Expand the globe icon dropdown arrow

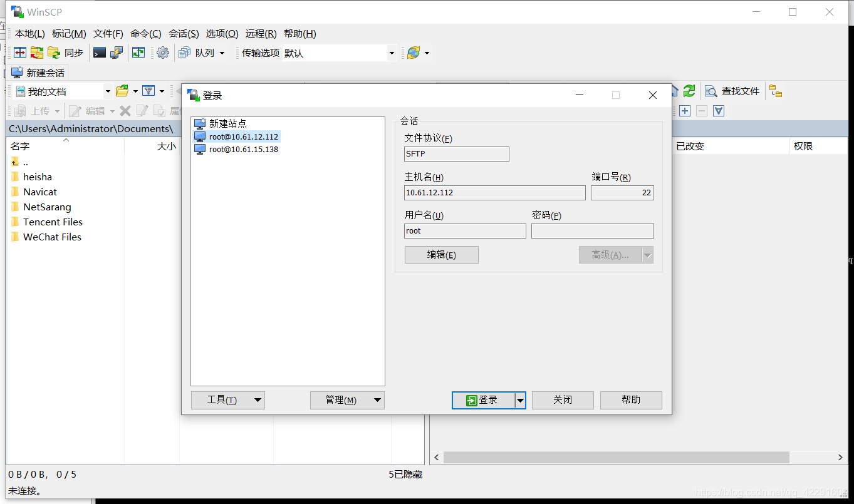pos(427,53)
